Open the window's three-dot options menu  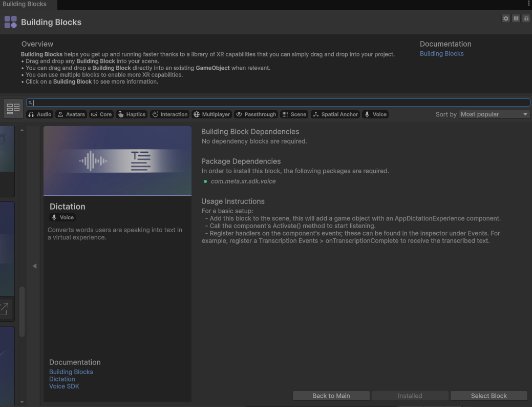click(x=528, y=4)
